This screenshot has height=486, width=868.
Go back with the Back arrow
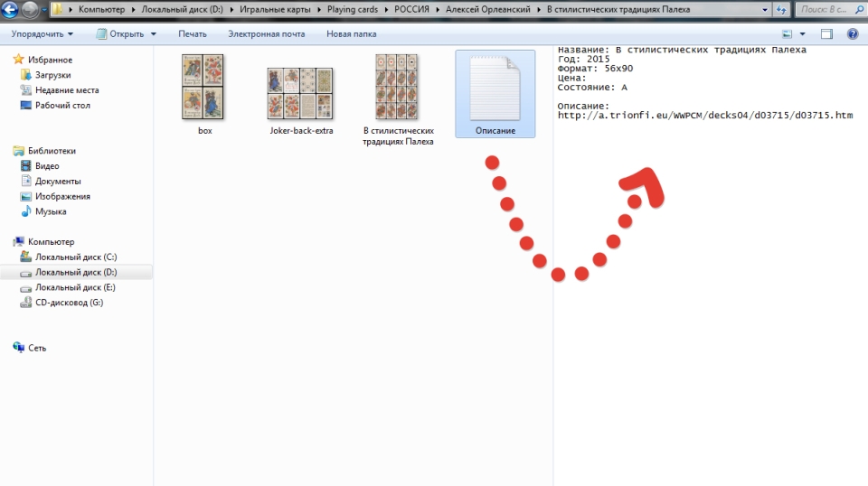pyautogui.click(x=9, y=9)
